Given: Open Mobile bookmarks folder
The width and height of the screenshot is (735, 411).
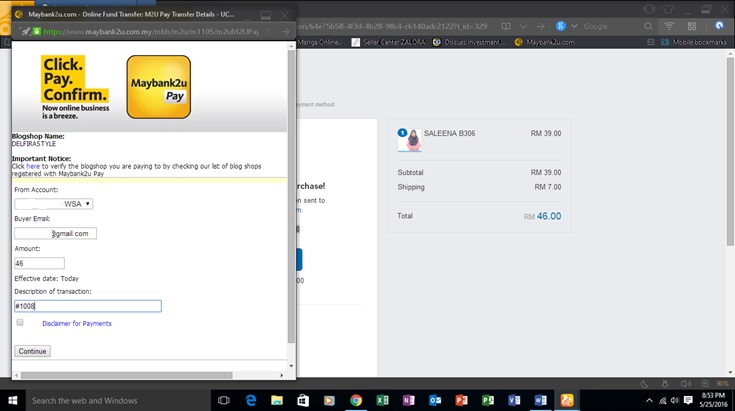Looking at the screenshot, I should coord(694,42).
